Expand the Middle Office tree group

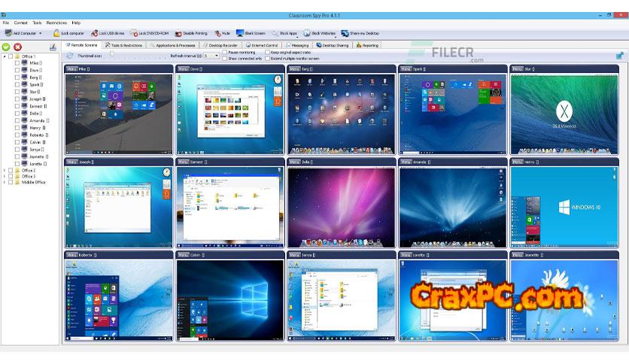(5, 182)
